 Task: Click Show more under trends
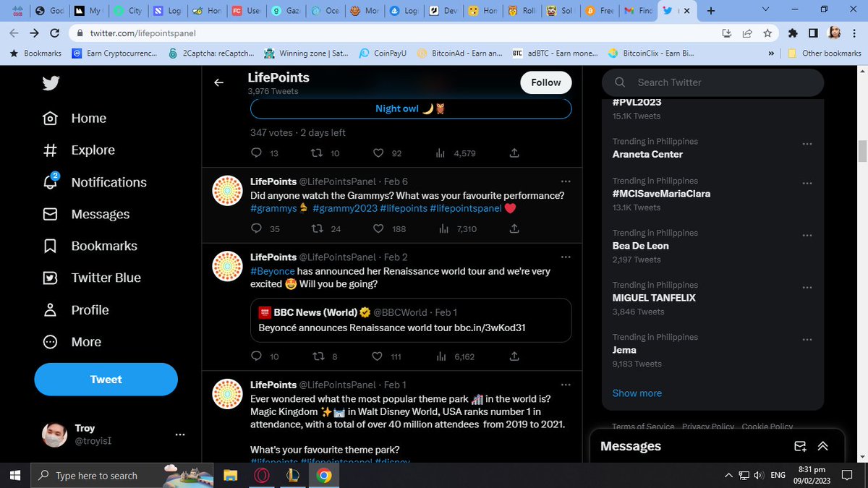point(637,393)
